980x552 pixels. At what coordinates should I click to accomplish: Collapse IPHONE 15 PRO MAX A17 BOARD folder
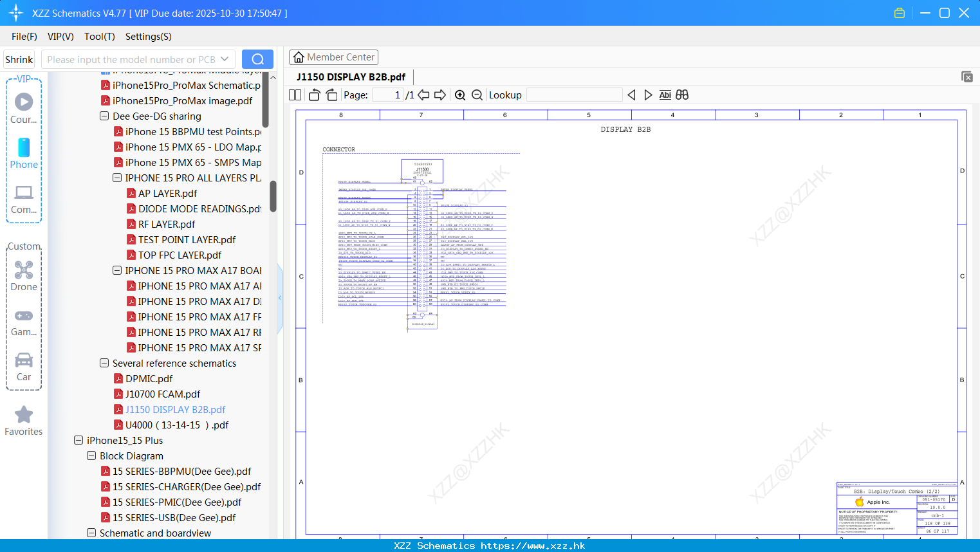(117, 271)
